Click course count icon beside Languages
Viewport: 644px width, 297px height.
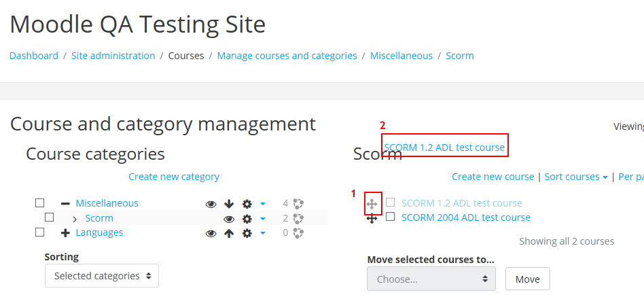tap(298, 233)
